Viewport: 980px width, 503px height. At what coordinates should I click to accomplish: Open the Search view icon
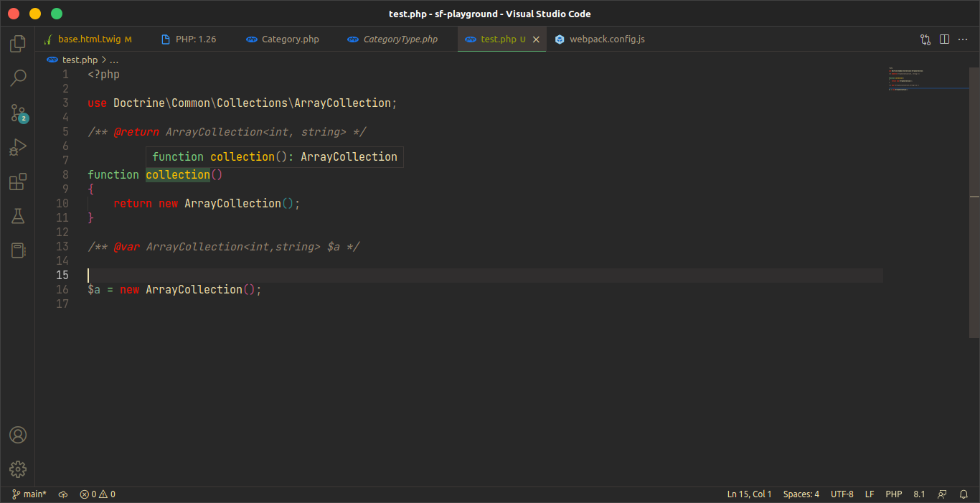[18, 78]
